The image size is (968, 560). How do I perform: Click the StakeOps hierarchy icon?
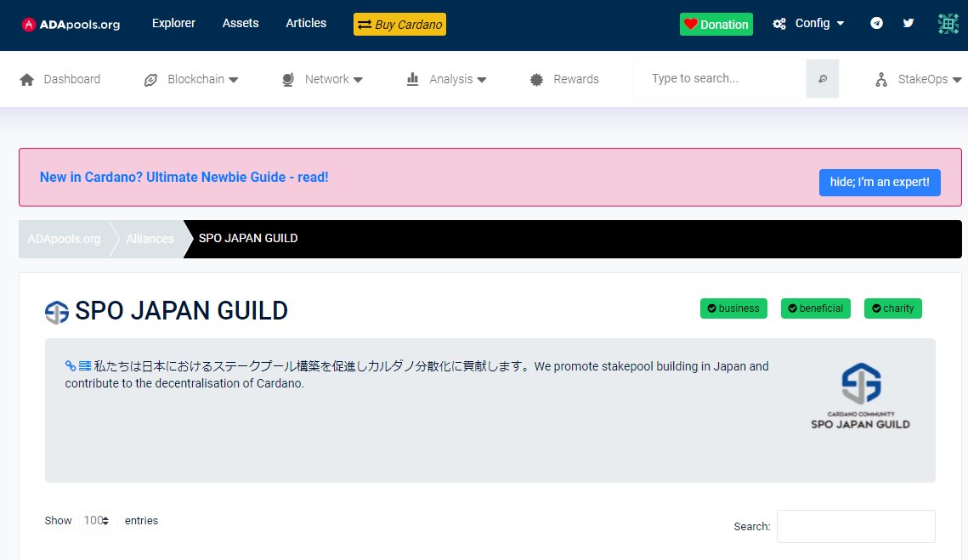coord(881,80)
